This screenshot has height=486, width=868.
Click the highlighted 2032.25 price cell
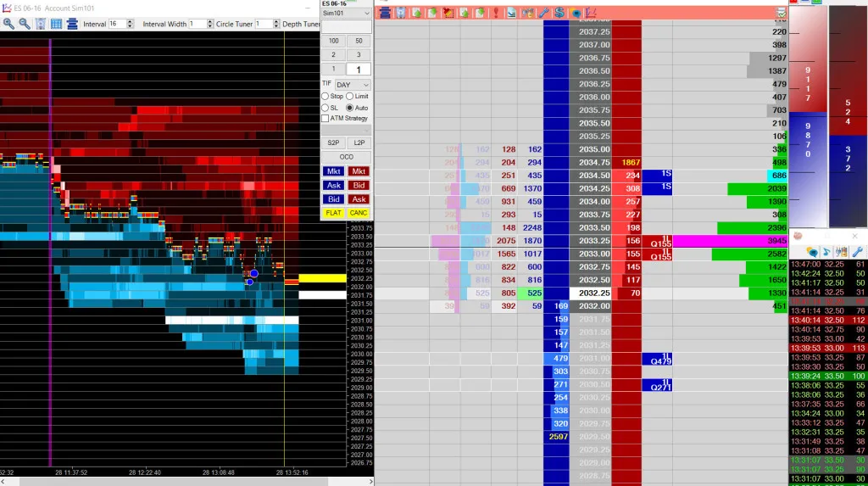[x=591, y=293]
